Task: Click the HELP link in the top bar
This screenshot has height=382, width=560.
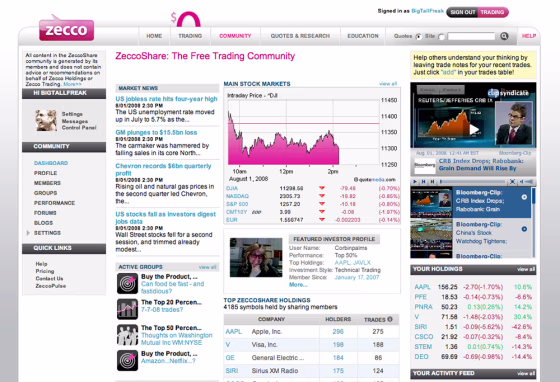Action: (529, 36)
